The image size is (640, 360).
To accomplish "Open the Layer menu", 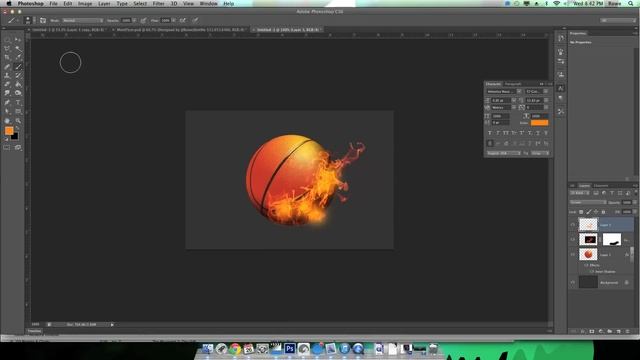I will click(104, 4).
